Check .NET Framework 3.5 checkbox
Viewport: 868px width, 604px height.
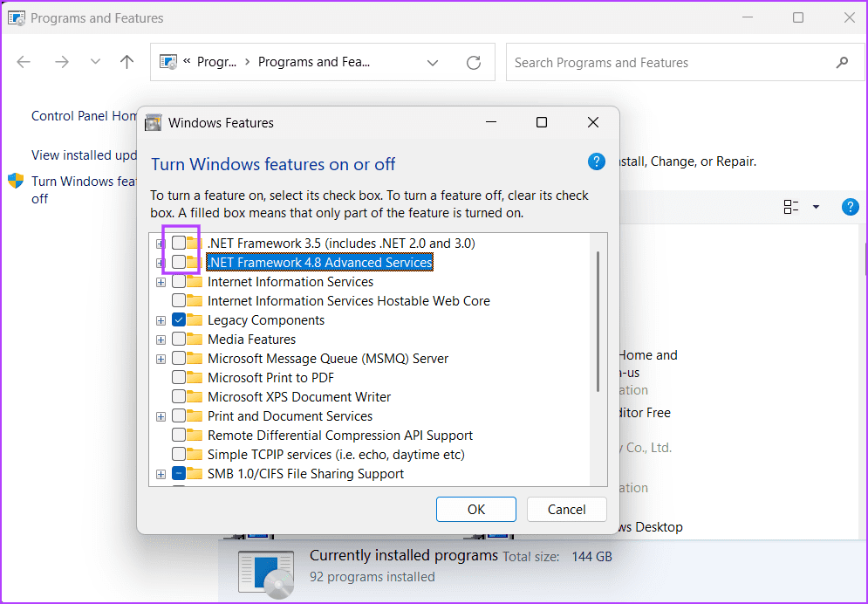coord(178,243)
